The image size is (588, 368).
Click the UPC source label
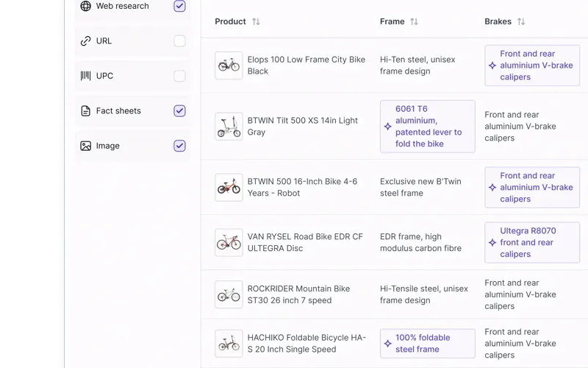click(104, 76)
